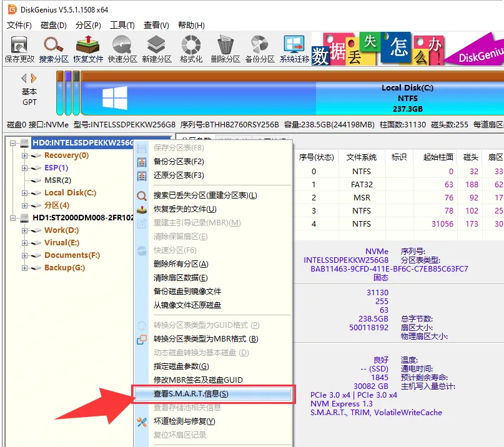504x447 pixels.
Task: Expand the Virual(E:) tree node
Action: coord(24,243)
